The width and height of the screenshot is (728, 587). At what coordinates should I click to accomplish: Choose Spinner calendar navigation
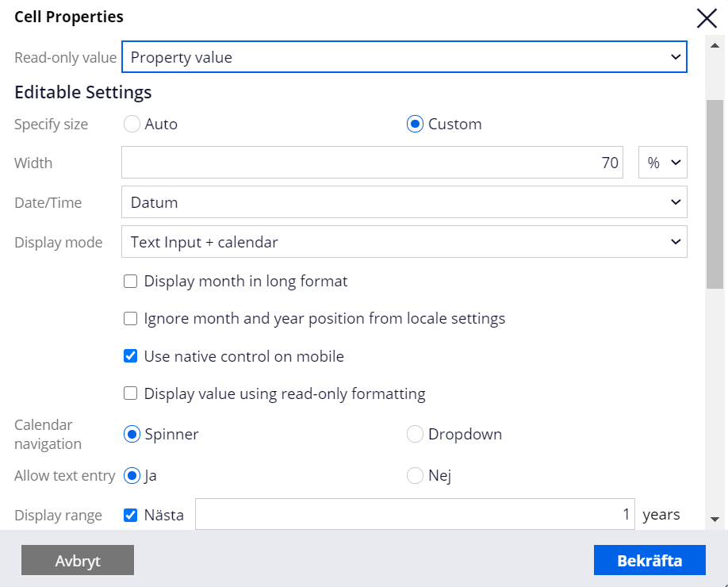tap(132, 434)
